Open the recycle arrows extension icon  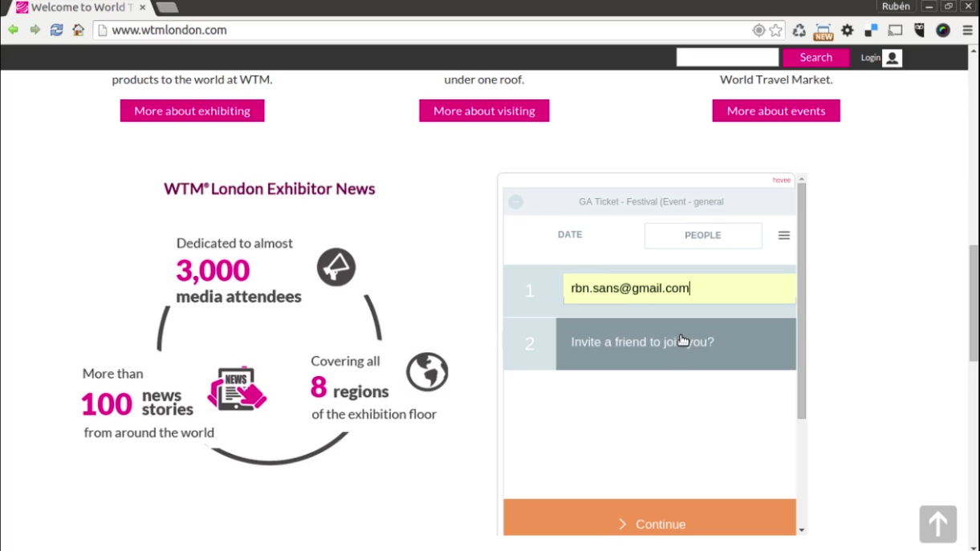tap(799, 30)
